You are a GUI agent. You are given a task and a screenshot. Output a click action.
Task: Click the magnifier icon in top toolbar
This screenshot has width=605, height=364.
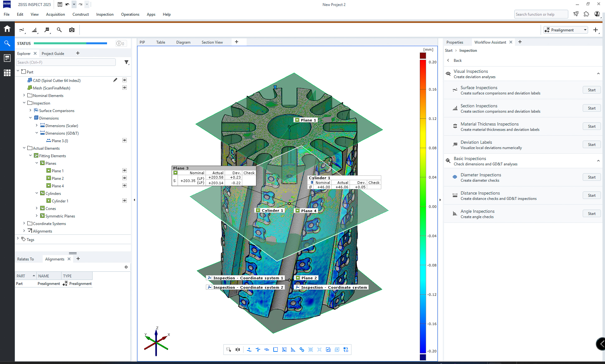point(59,30)
